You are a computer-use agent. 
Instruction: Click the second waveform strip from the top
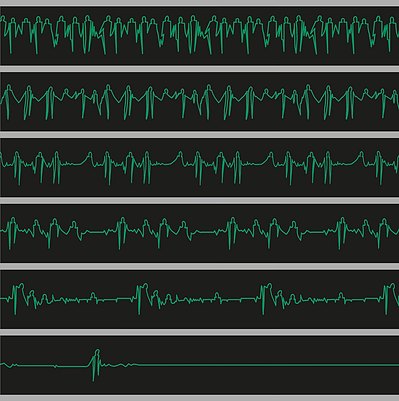coord(199,101)
